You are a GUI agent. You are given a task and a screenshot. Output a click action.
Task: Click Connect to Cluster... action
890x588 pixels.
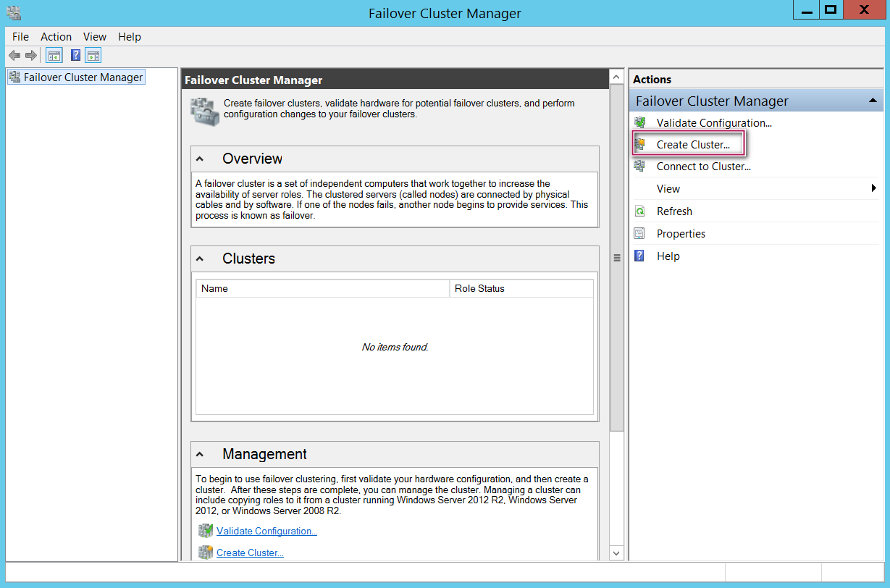pyautogui.click(x=703, y=166)
